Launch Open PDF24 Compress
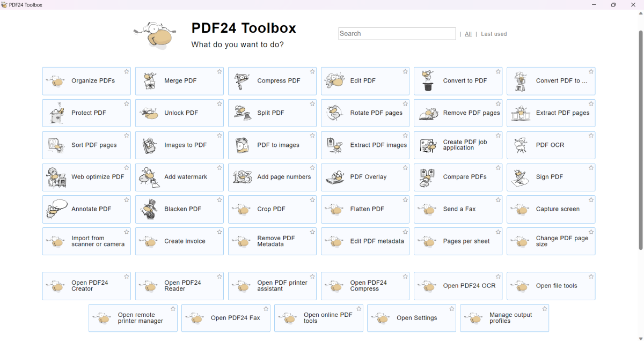Screen dimensions: 644x341 365,286
